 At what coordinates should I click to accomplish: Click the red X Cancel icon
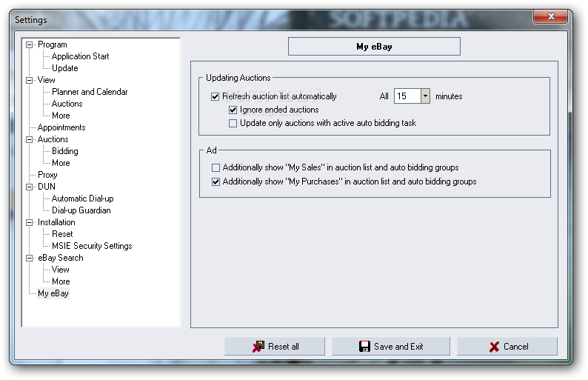[x=494, y=347]
